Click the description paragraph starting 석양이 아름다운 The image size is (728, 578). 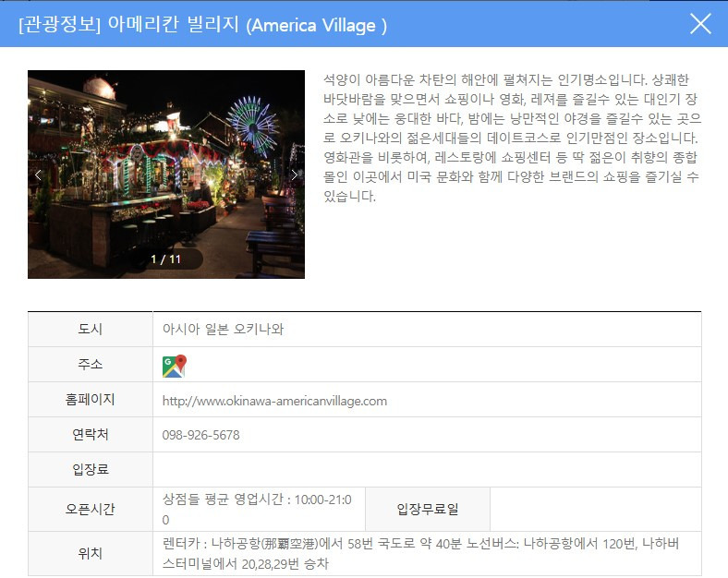click(x=512, y=138)
